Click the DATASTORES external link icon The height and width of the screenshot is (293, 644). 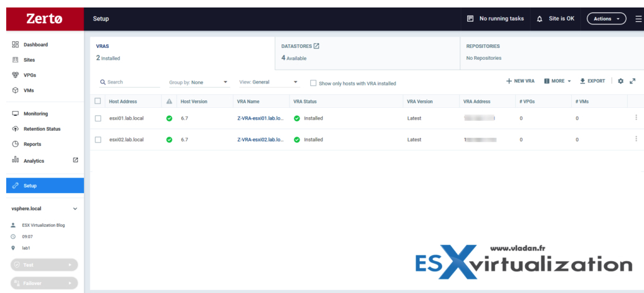[316, 46]
